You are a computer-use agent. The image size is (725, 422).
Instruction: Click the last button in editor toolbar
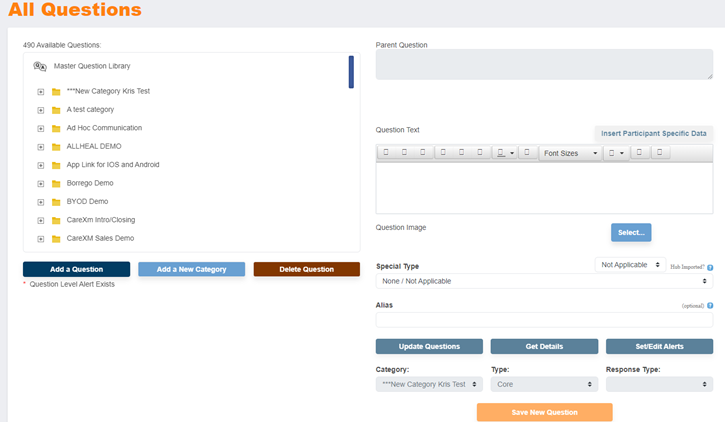[x=659, y=153]
